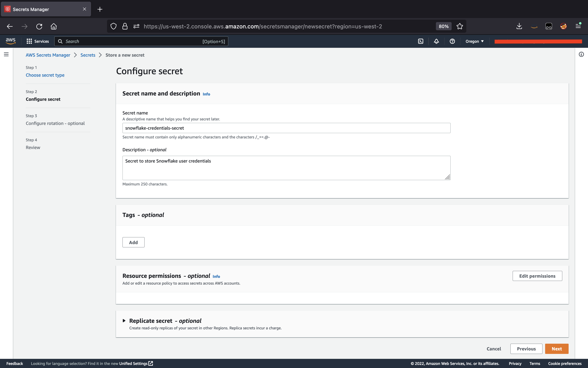Launch AWS CloudShell terminal icon
This screenshot has width=588, height=368.
pyautogui.click(x=421, y=41)
